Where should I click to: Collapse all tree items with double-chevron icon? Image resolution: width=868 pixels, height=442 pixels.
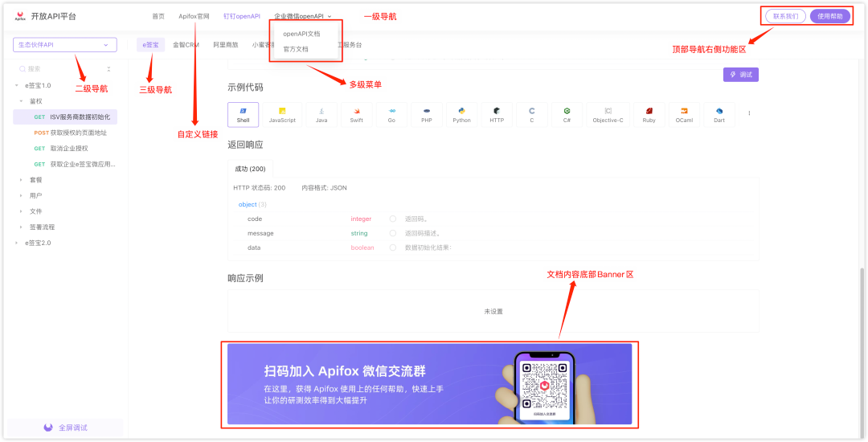[x=108, y=69]
